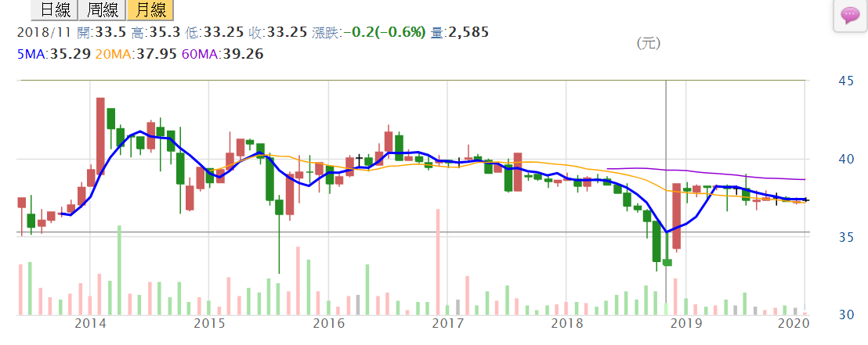Image resolution: width=868 pixels, height=345 pixels.
Task: Click the 2016 x-axis year label
Action: 329,323
